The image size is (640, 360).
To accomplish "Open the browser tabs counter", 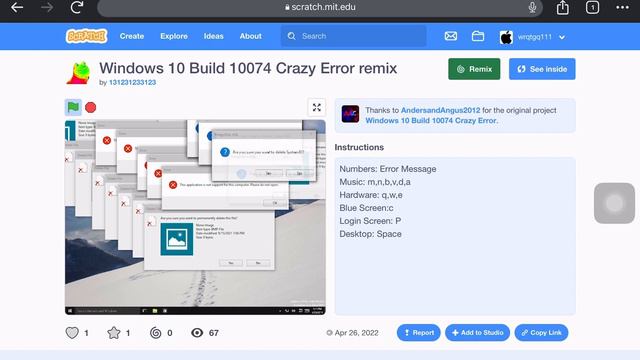I will tap(592, 7).
